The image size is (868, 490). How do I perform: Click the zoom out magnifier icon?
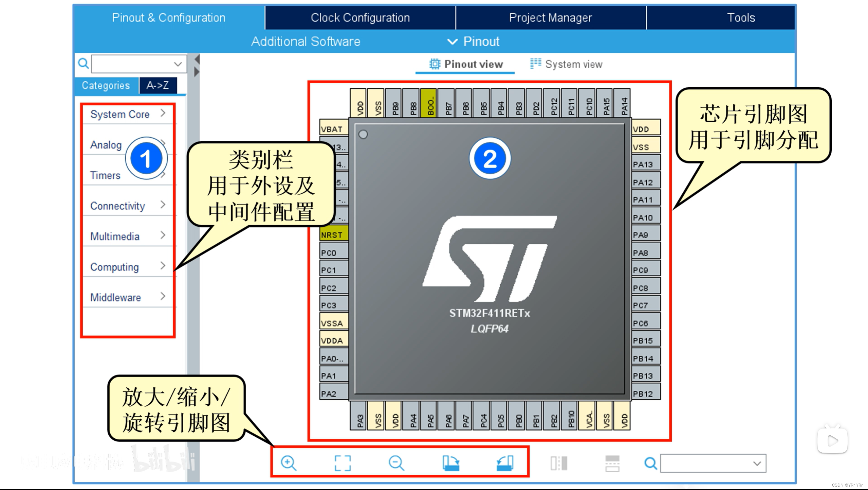coord(396,463)
